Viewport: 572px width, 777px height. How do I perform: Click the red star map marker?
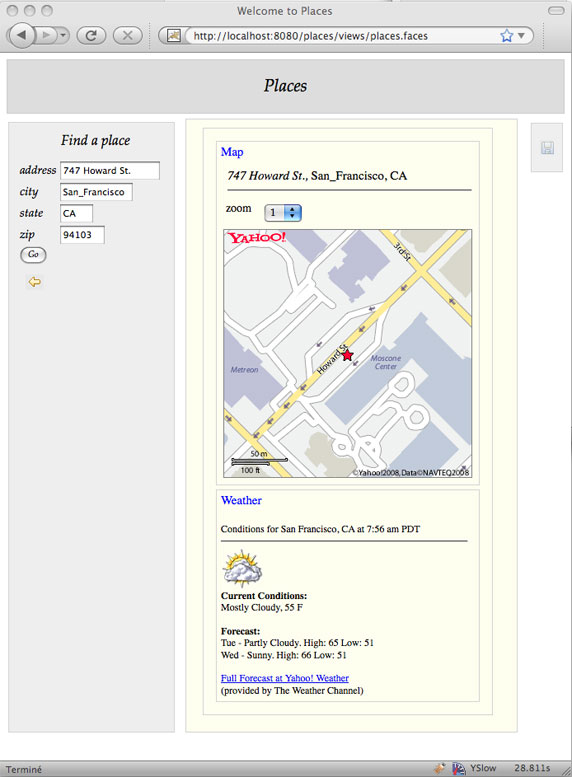pos(347,355)
